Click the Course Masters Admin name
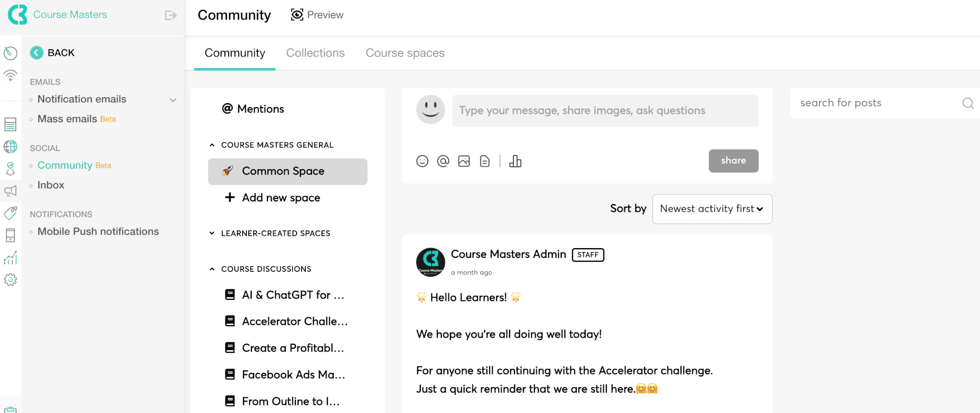Viewport: 980px width, 413px height. [x=508, y=254]
